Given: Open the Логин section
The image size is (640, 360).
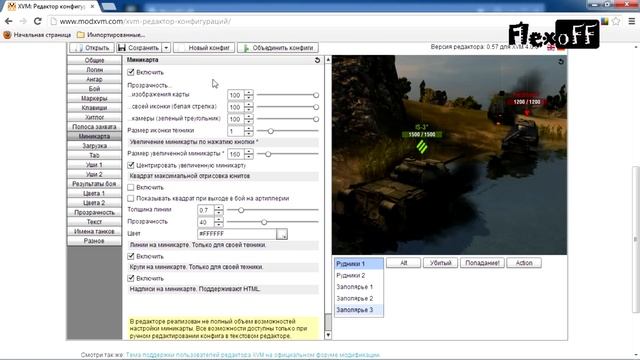Looking at the screenshot, I should 94,70.
